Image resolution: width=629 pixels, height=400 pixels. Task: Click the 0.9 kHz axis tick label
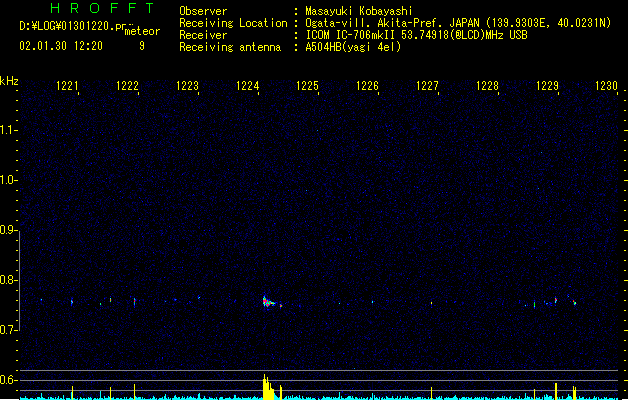8,230
